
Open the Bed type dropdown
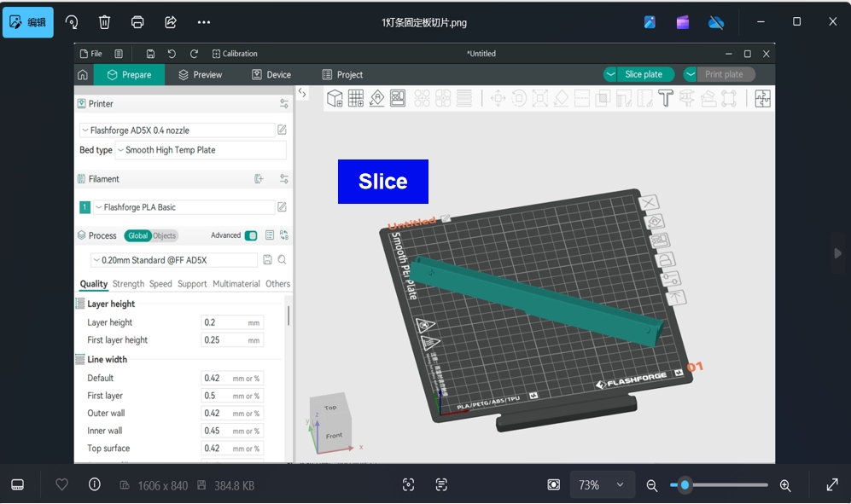201,150
